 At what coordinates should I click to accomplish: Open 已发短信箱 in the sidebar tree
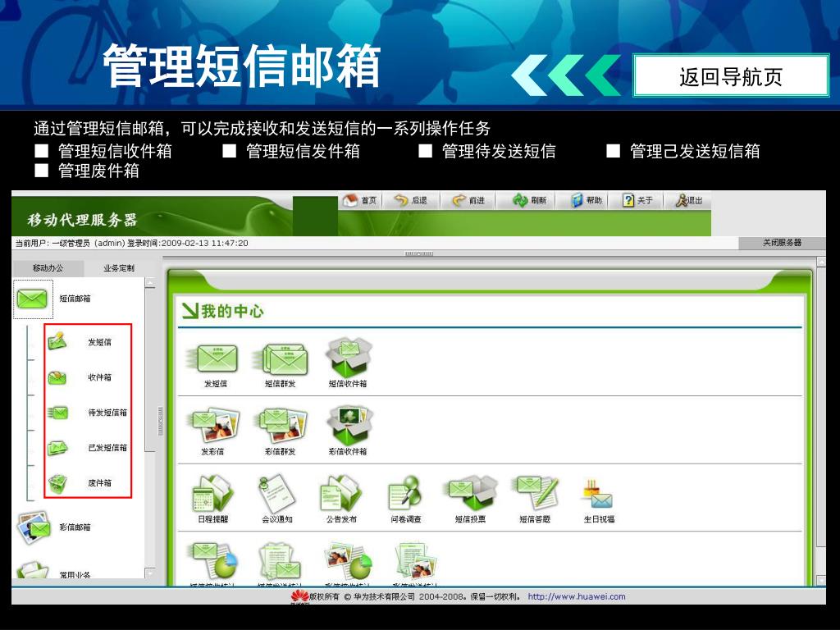88,448
